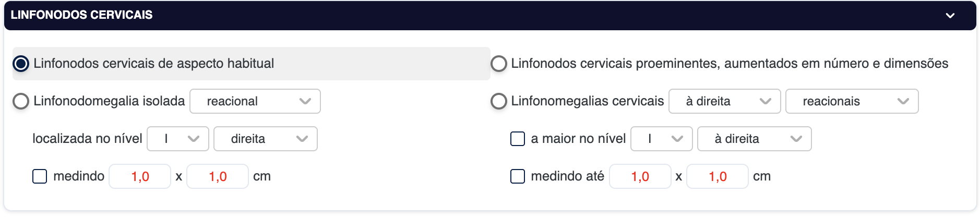Select Linfonodos cervicais de aspecto habitual
Viewport: 980px width, 217px height.
(21, 64)
